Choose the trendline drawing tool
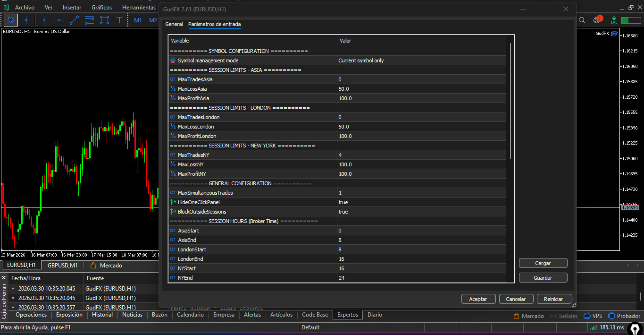 (x=74, y=20)
